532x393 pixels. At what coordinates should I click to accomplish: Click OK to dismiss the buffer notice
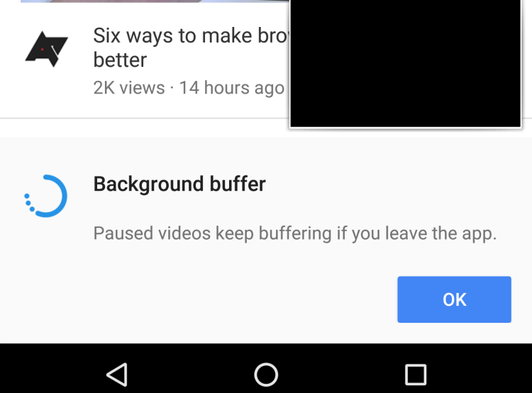click(454, 299)
